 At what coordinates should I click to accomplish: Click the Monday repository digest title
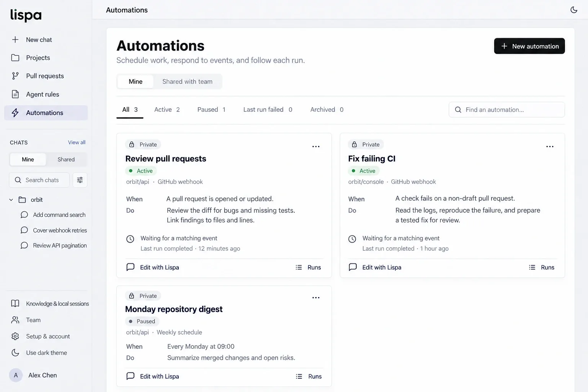(x=174, y=309)
